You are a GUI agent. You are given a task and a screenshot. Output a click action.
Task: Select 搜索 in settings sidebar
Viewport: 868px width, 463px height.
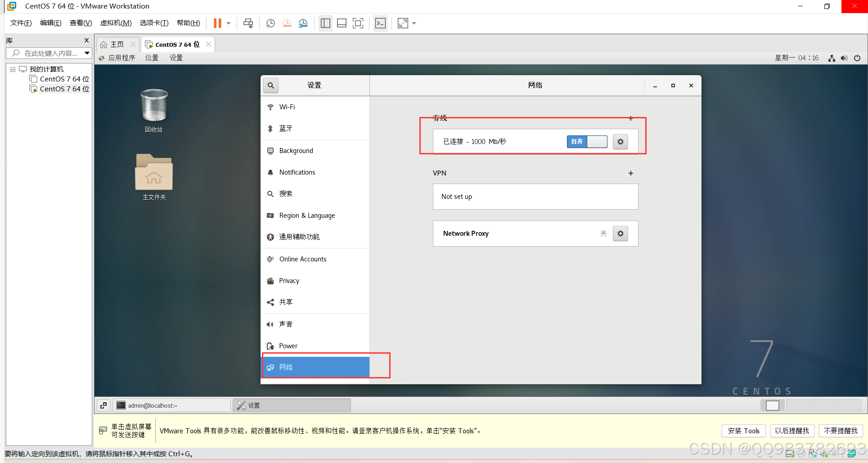pos(315,194)
